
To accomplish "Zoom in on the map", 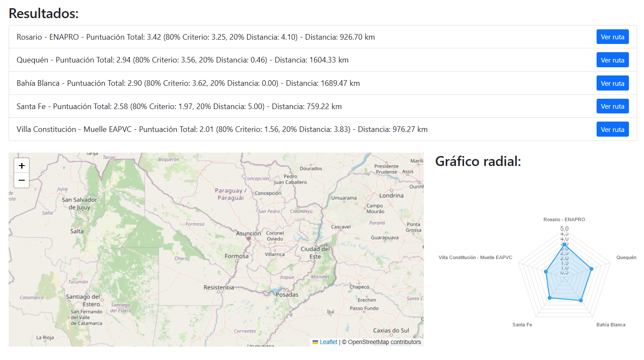I will tap(22, 166).
